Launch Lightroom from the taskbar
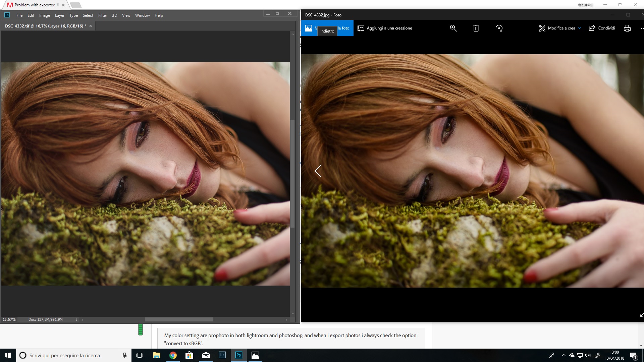Viewport: 644px width, 362px height. pos(222,355)
